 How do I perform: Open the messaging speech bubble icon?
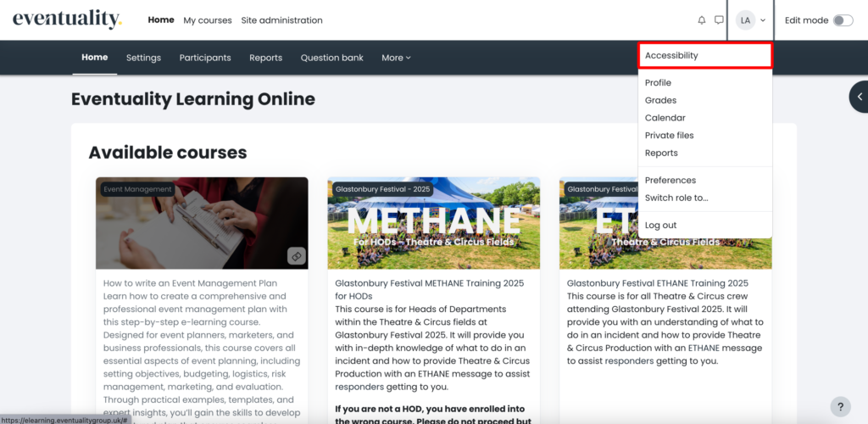(719, 20)
